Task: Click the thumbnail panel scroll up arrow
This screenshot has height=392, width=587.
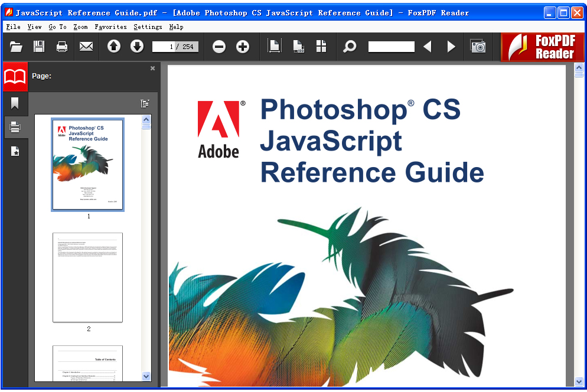Action: tap(146, 119)
